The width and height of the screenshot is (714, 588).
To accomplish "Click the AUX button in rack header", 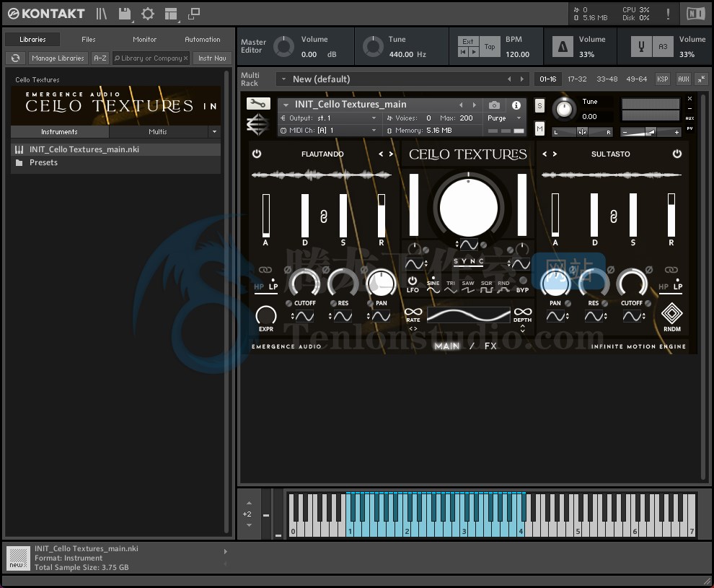I will coord(684,79).
